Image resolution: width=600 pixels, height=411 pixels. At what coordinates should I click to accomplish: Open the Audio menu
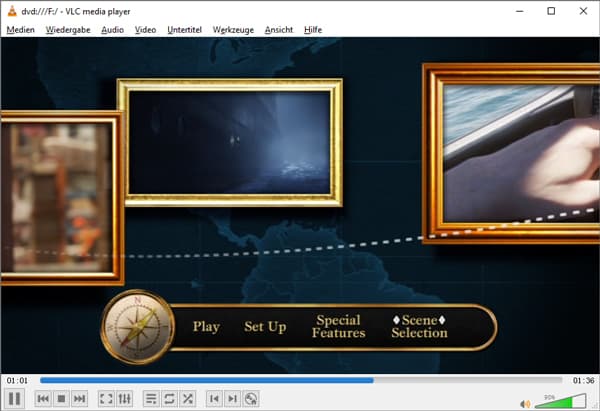[x=112, y=30]
